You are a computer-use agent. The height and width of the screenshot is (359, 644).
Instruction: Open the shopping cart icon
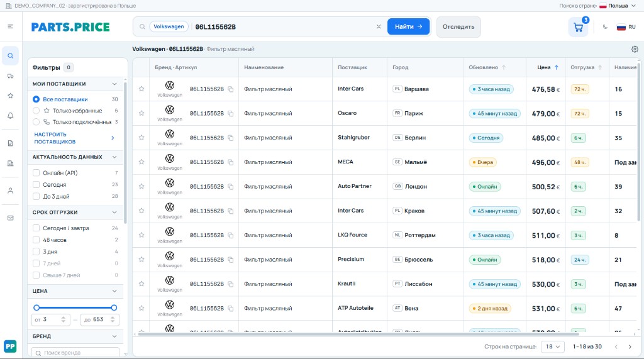point(579,28)
